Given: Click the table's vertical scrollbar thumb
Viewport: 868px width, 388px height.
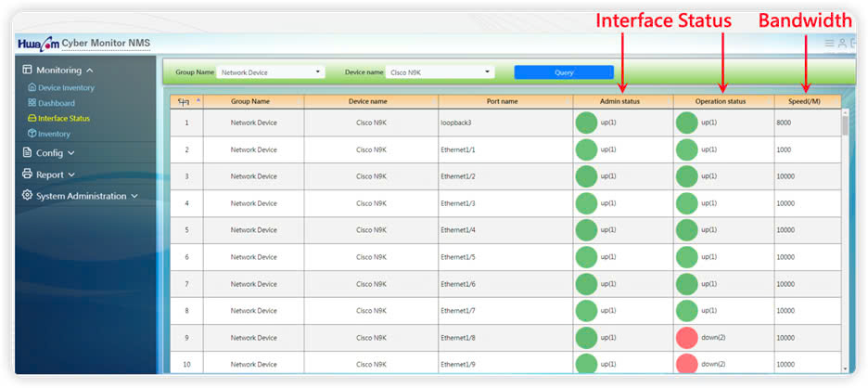Looking at the screenshot, I should click(x=845, y=122).
